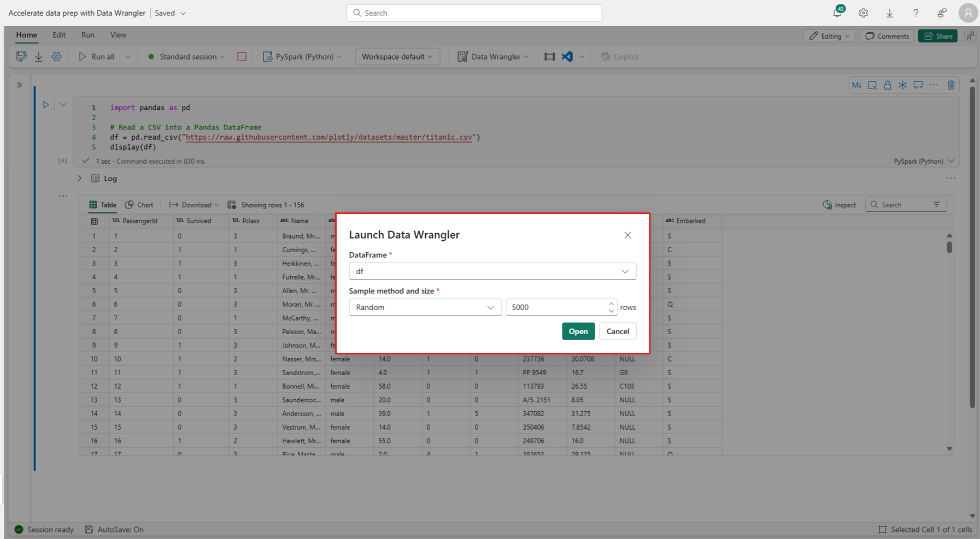This screenshot has width=980, height=539.
Task: Switch to the Chart view tab
Action: coord(139,205)
